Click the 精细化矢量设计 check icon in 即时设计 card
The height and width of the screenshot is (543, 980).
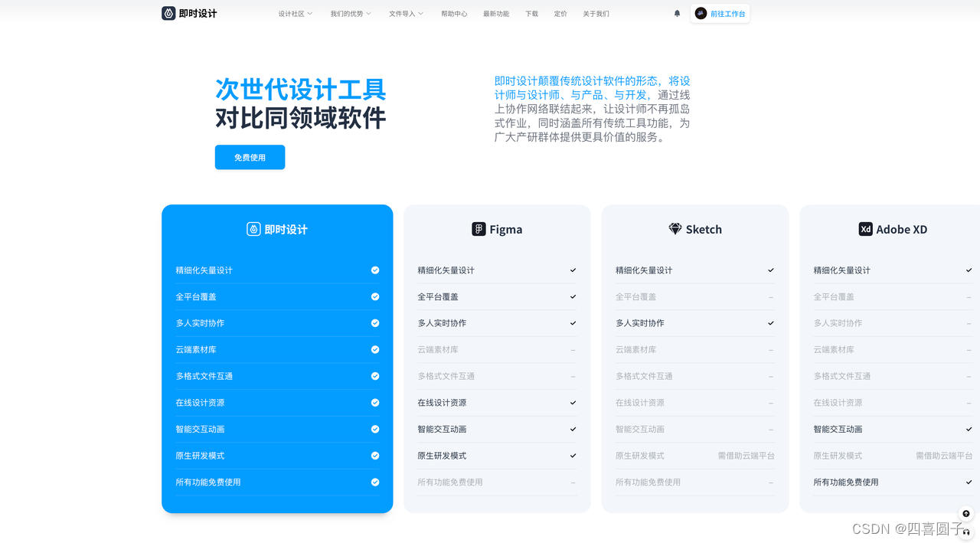tap(375, 270)
